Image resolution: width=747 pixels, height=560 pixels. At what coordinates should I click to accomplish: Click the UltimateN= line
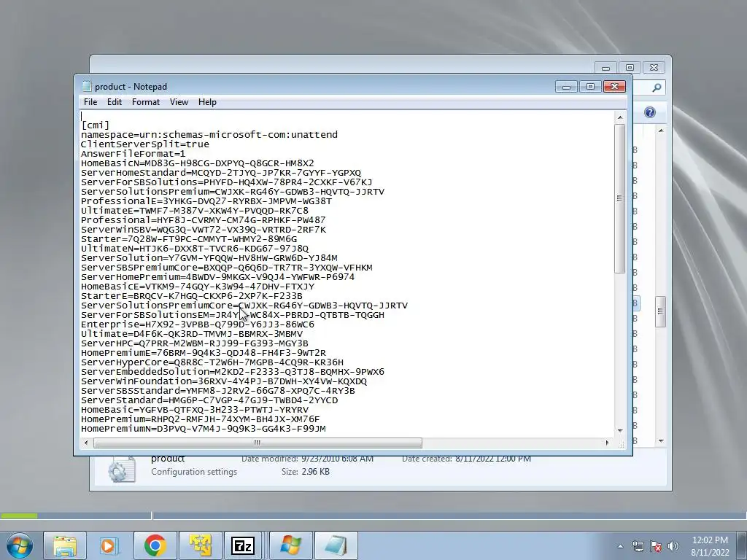[x=194, y=249]
